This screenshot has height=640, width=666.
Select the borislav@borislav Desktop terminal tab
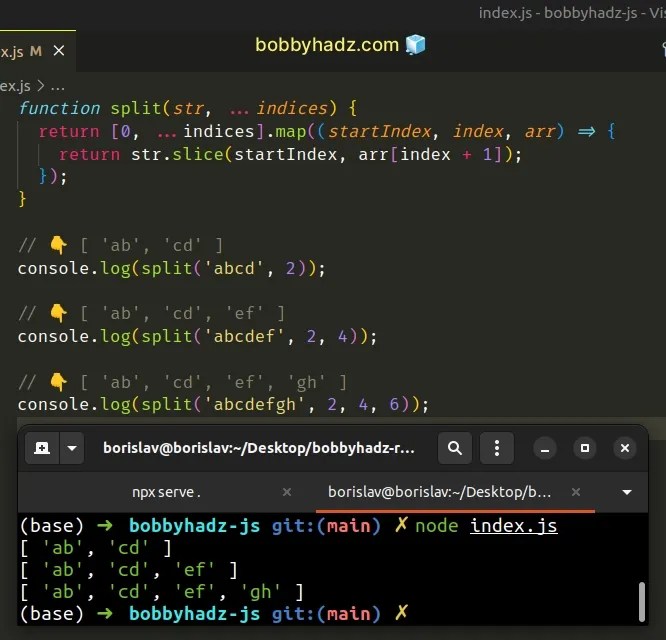pos(439,492)
